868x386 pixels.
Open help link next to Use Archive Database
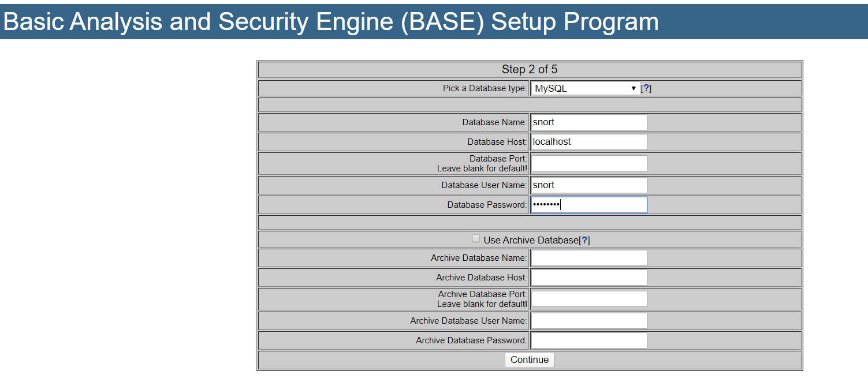(x=584, y=241)
